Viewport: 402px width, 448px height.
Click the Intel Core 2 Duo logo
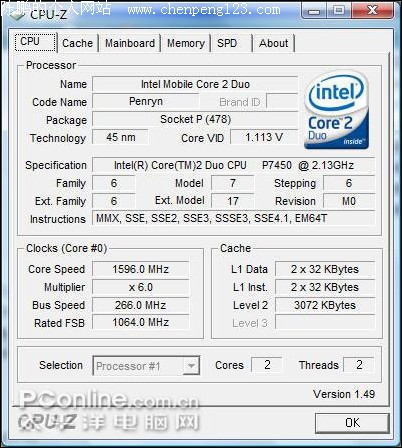click(x=336, y=110)
